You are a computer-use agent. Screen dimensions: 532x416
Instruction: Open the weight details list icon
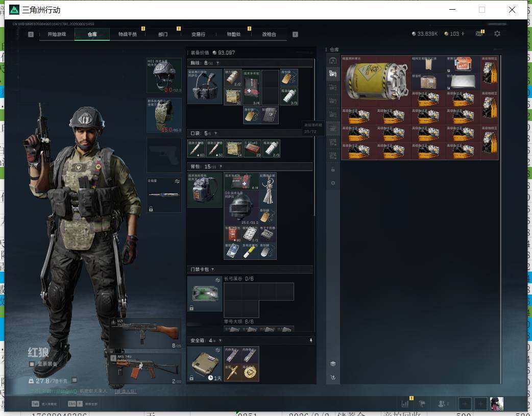pos(75,380)
